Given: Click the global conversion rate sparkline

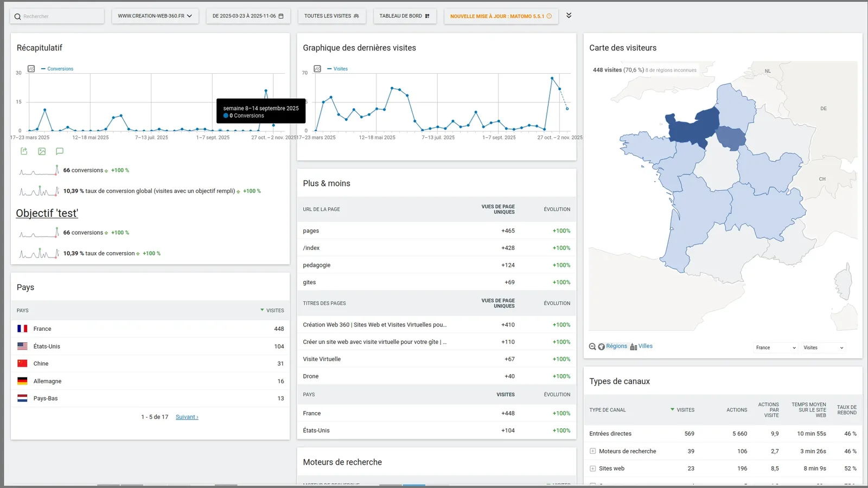Looking at the screenshot, I should tap(39, 191).
